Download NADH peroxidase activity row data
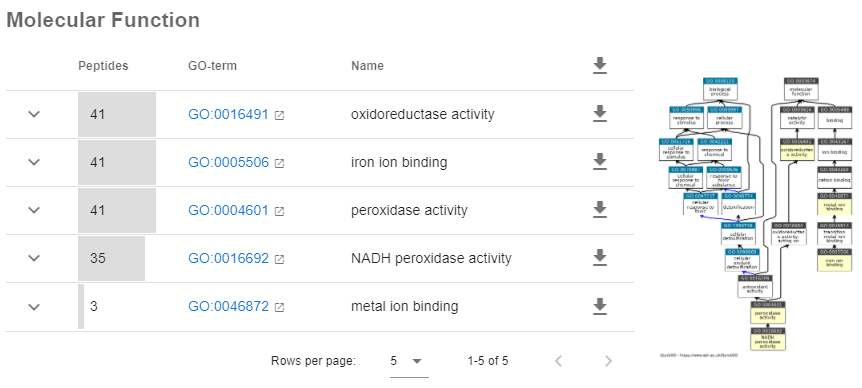The height and width of the screenshot is (388, 862). (600, 258)
